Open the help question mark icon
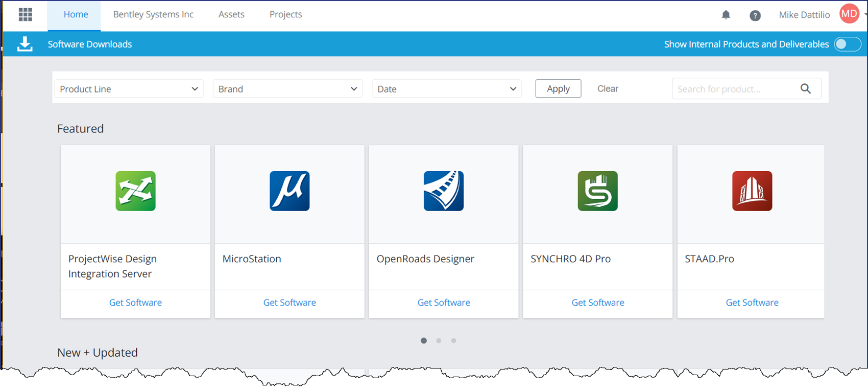The width and height of the screenshot is (868, 391). point(755,15)
